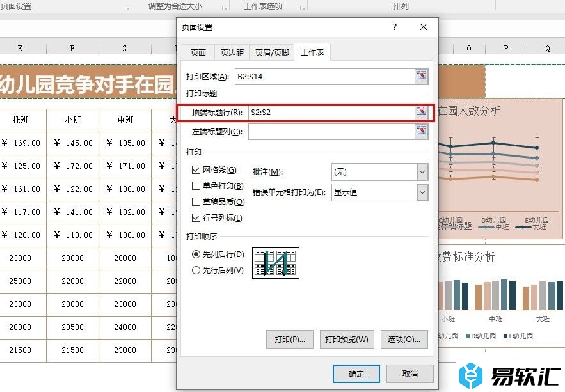This screenshot has height=392, width=565.
Task: Click cell with value 24000
Action: [125, 327]
